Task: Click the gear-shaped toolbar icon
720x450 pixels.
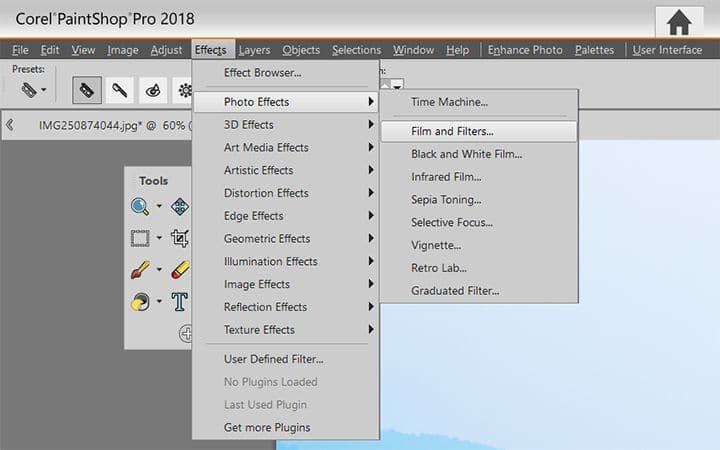Action: coord(185,90)
